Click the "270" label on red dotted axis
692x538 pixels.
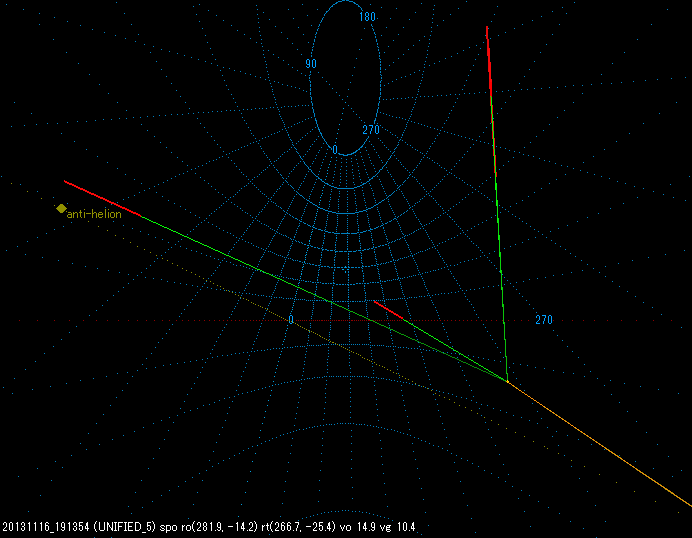click(544, 320)
